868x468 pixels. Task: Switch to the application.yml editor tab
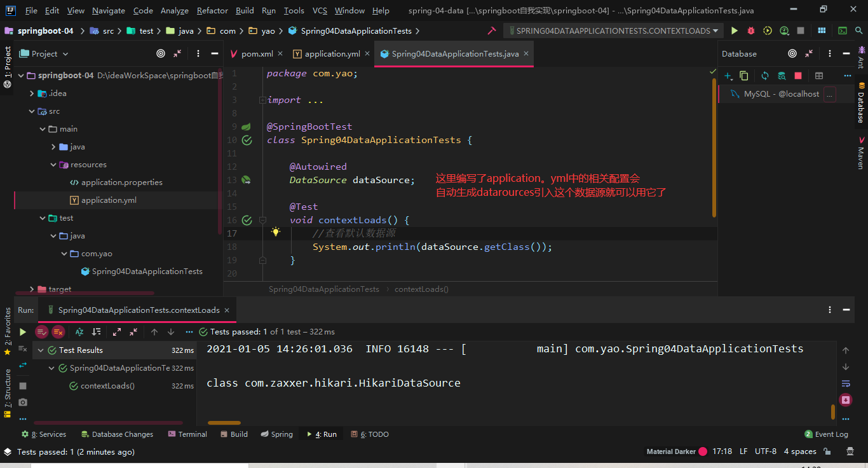332,54
